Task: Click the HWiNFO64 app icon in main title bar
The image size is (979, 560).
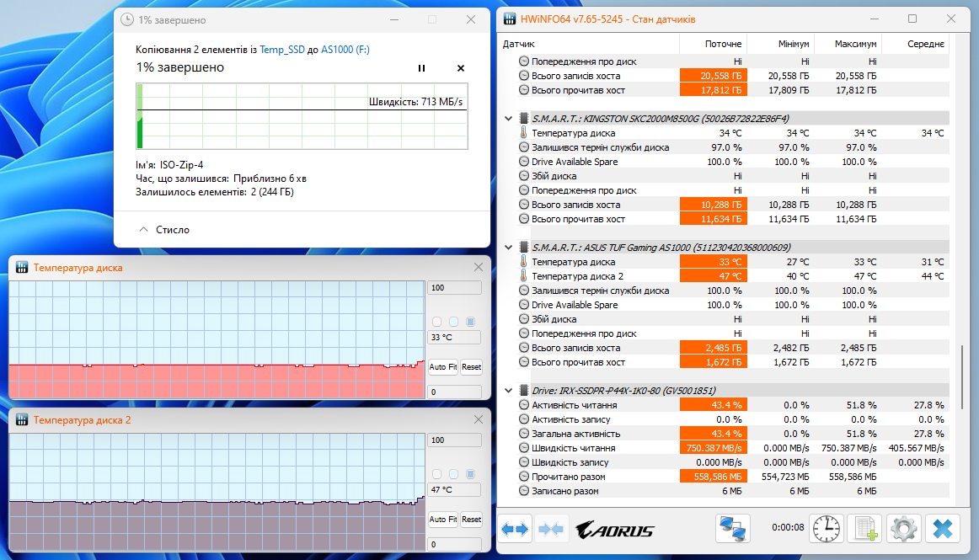Action: 510,19
